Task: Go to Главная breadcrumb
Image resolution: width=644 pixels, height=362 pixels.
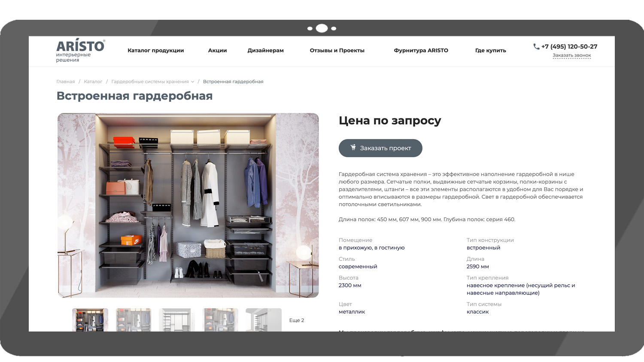Action: point(66,82)
